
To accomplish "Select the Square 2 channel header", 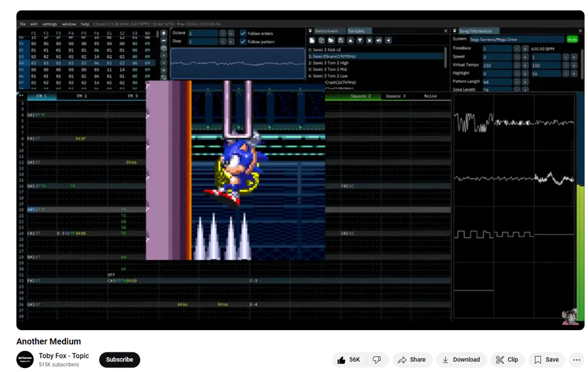I will [361, 96].
